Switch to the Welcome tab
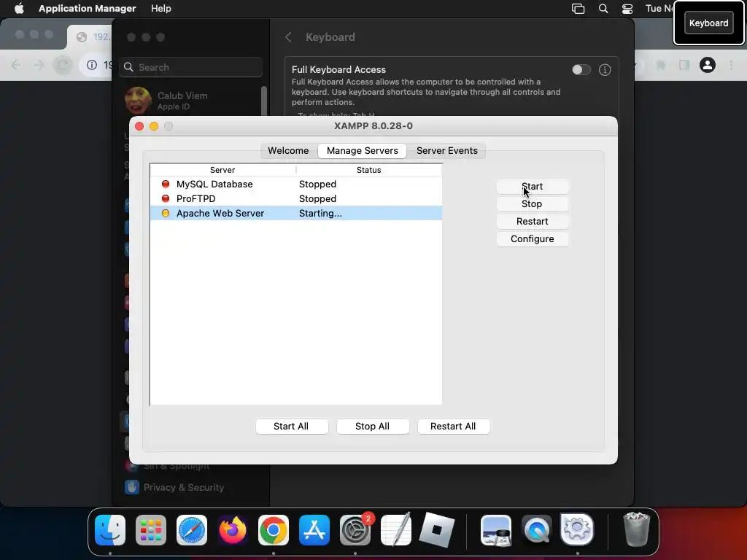This screenshot has height=560, width=747. (288, 150)
